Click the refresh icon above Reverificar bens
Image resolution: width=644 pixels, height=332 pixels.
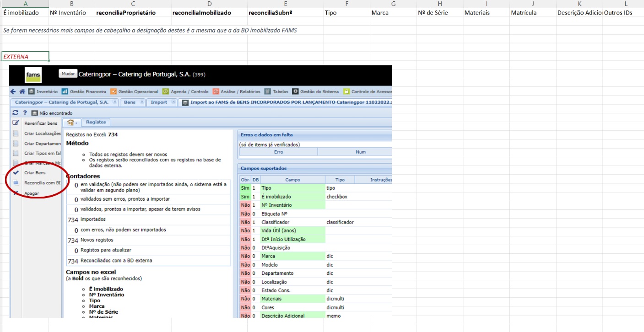pyautogui.click(x=15, y=113)
